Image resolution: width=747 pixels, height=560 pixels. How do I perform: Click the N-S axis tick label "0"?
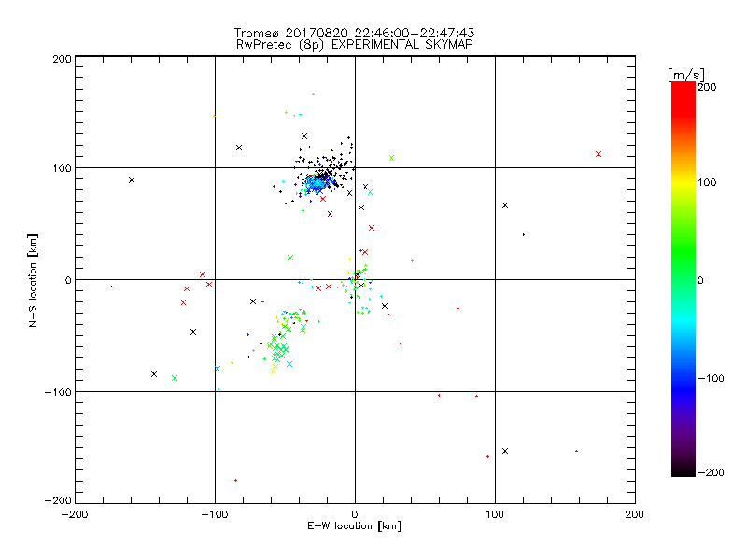68,280
